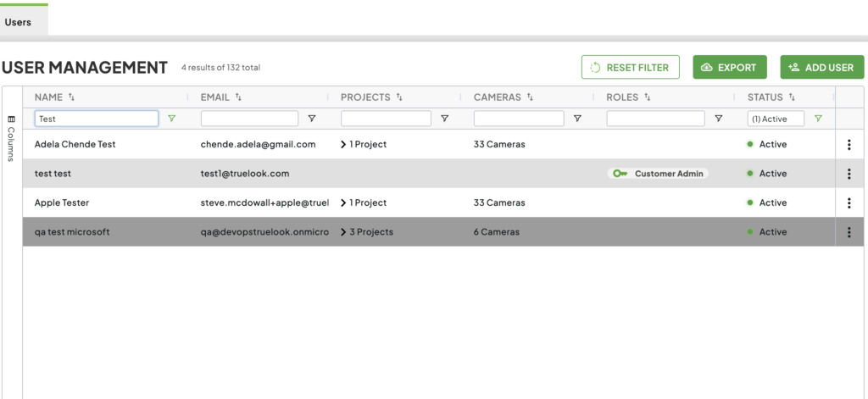Click the Add User button
Image resolution: width=868 pixels, height=399 pixels.
[822, 68]
